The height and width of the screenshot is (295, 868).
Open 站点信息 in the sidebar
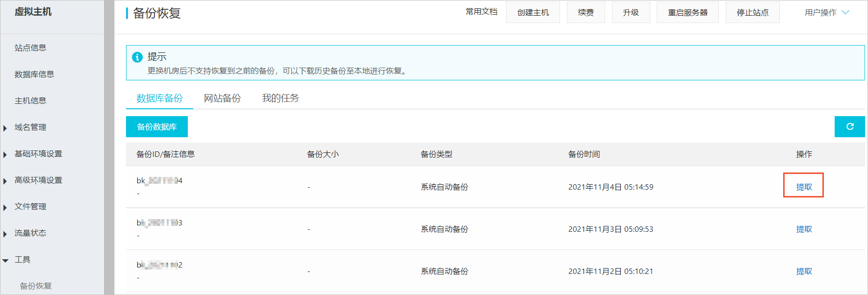click(30, 48)
